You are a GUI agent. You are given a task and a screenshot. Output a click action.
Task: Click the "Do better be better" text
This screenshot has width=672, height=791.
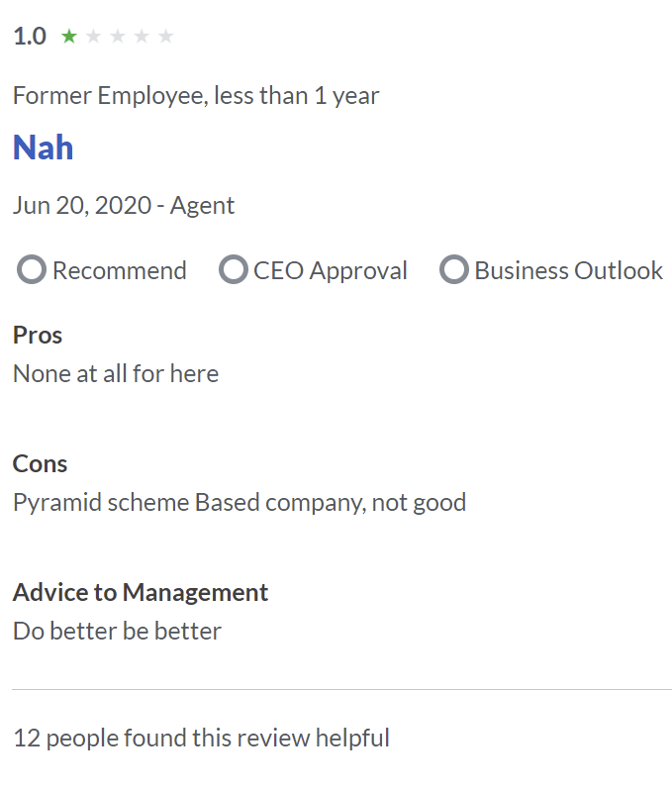coord(117,632)
